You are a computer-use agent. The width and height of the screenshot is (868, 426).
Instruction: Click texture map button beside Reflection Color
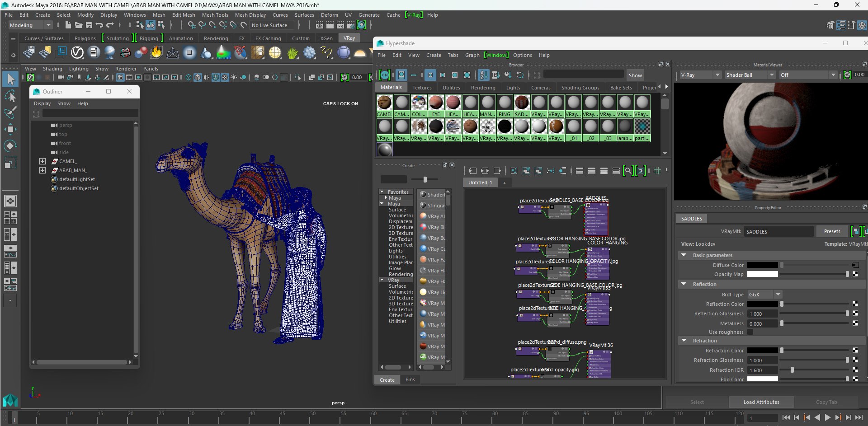tap(855, 304)
